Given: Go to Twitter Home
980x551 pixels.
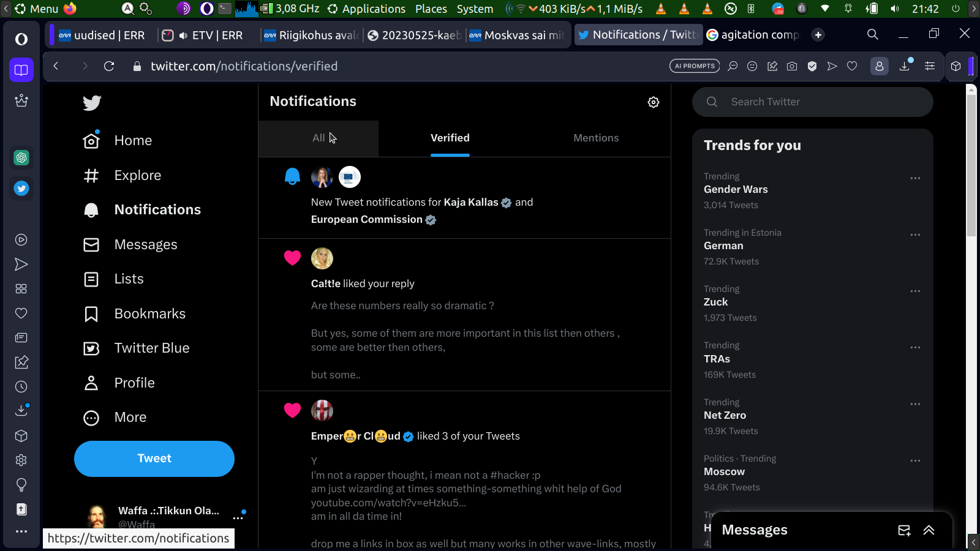Looking at the screenshot, I should tap(118, 141).
